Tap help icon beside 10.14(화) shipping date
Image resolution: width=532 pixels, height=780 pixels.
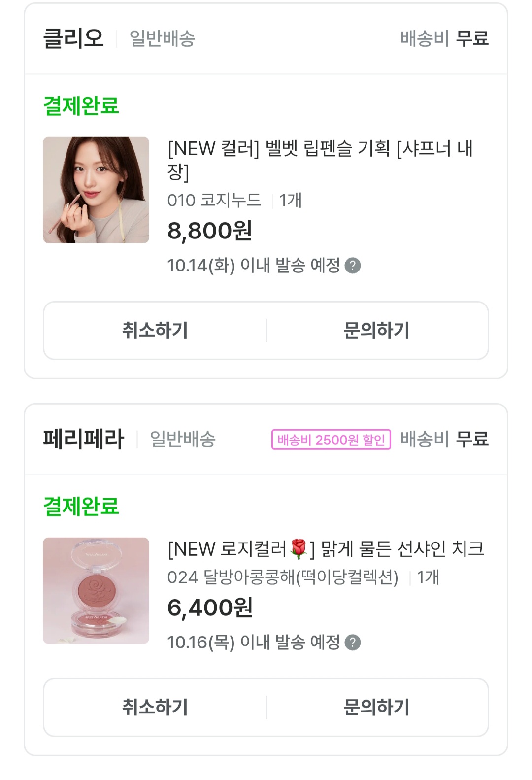pos(353,266)
